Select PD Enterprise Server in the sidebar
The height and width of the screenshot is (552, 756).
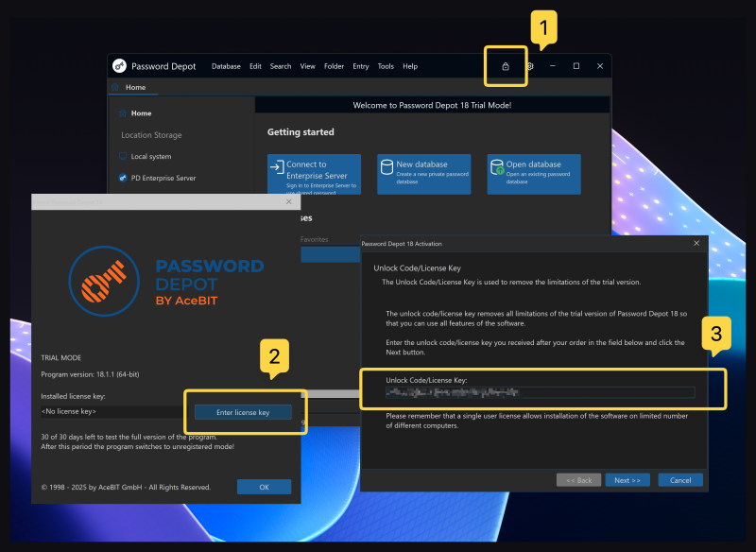click(163, 178)
